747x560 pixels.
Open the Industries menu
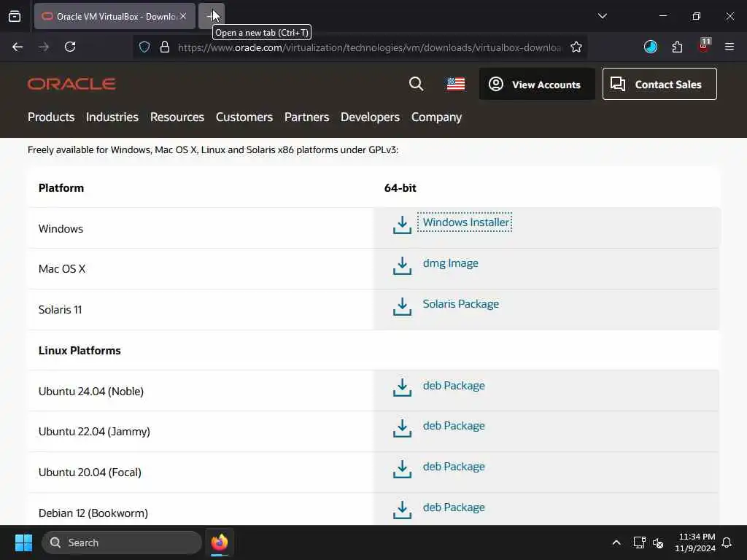(112, 117)
